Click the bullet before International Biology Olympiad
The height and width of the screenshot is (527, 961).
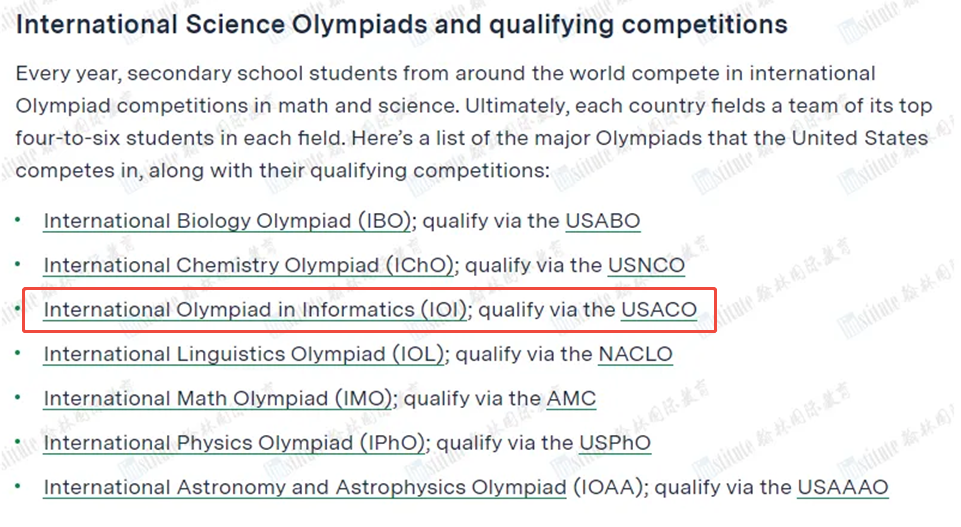point(18,220)
